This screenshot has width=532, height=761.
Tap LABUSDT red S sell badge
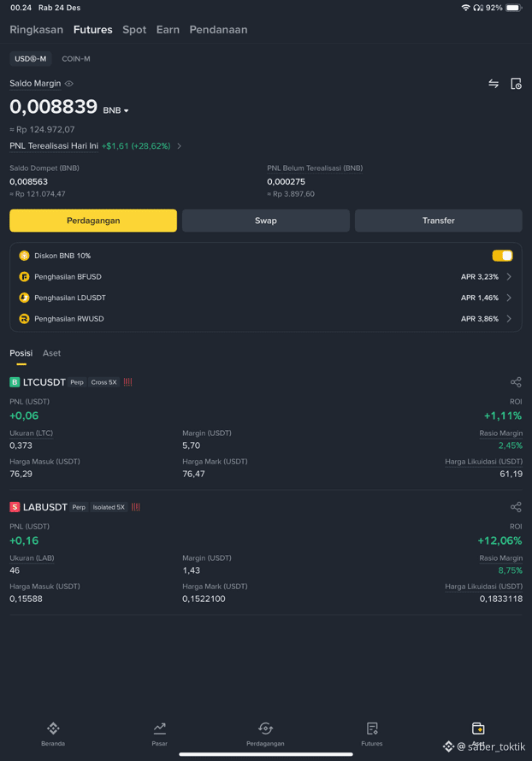(x=15, y=507)
